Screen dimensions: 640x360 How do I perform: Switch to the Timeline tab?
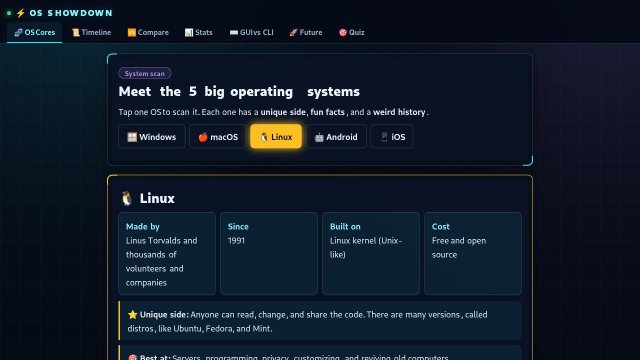[x=91, y=32]
